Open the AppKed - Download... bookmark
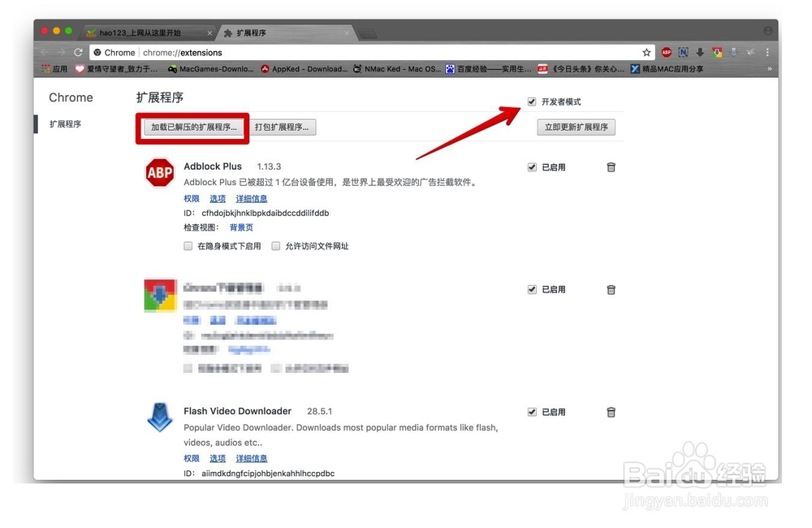The width and height of the screenshot is (812, 528). point(304,69)
